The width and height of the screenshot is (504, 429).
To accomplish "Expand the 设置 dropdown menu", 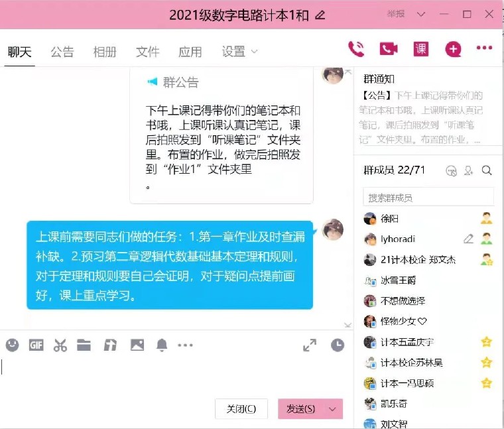I will [240, 52].
